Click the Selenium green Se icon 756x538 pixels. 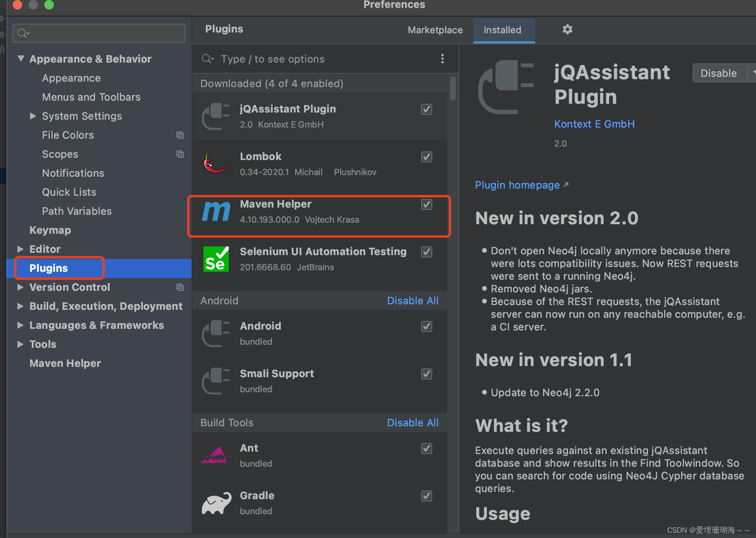pos(216,259)
